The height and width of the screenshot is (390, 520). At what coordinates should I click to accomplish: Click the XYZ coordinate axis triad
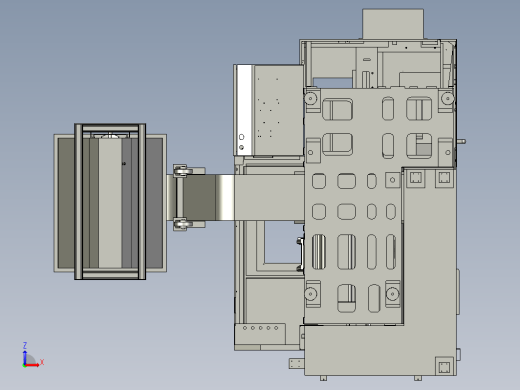tap(33, 355)
